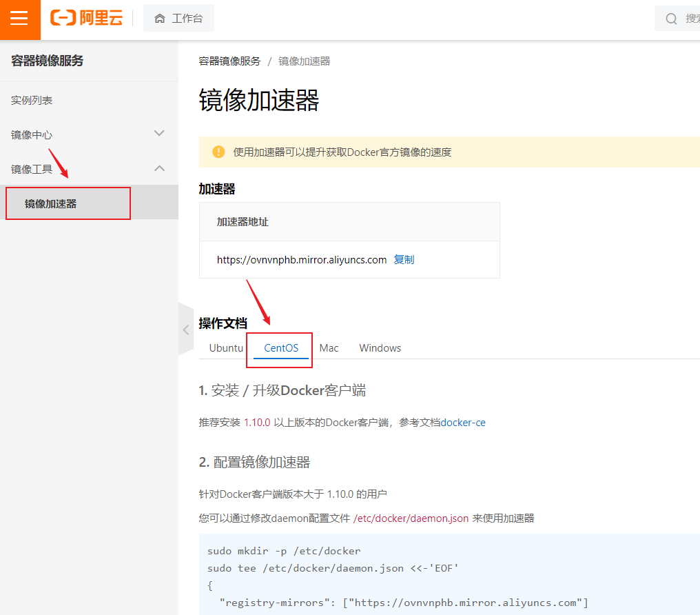Click the 操作文档 section heading

click(x=223, y=323)
